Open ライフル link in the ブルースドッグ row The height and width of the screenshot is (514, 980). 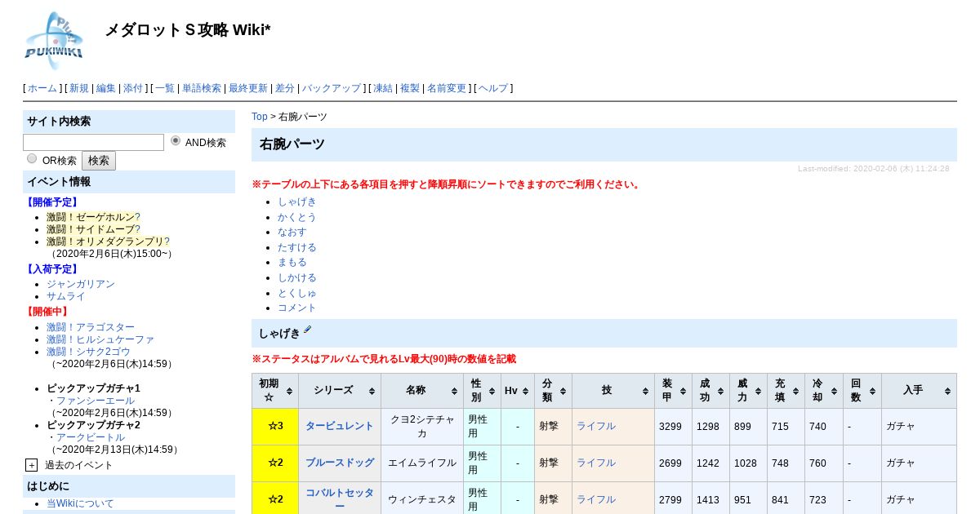(596, 463)
